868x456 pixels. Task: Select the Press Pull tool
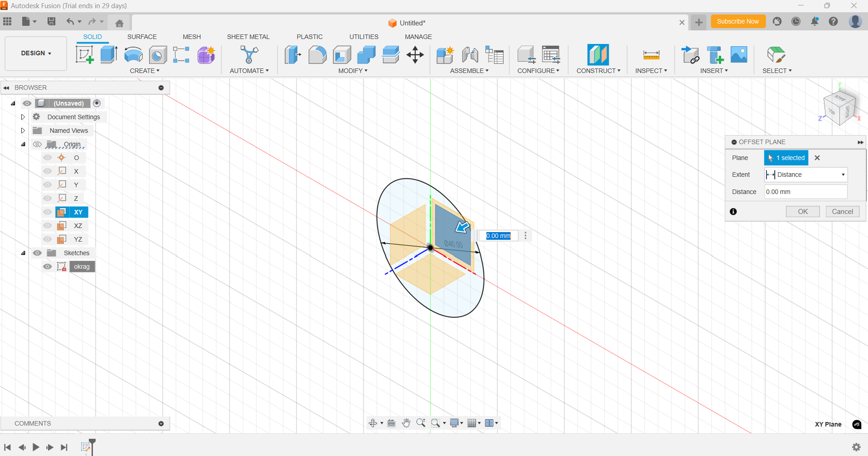coord(293,55)
